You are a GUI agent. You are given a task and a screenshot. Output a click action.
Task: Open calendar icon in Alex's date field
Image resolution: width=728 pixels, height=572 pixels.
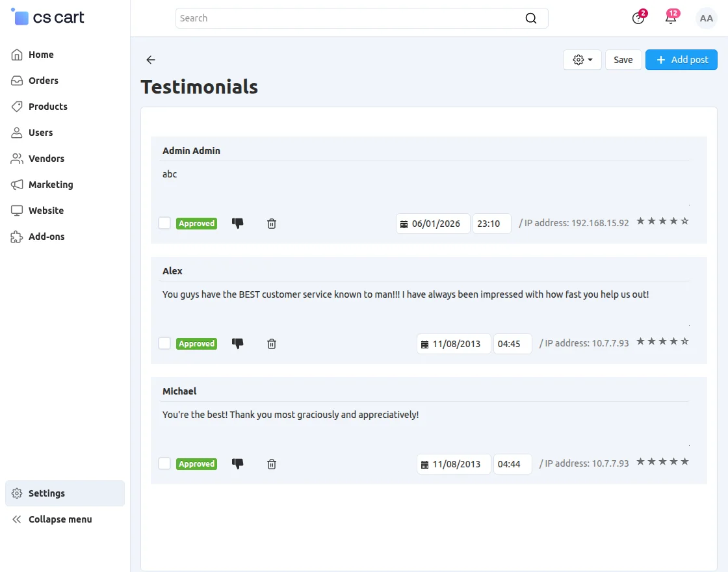425,344
